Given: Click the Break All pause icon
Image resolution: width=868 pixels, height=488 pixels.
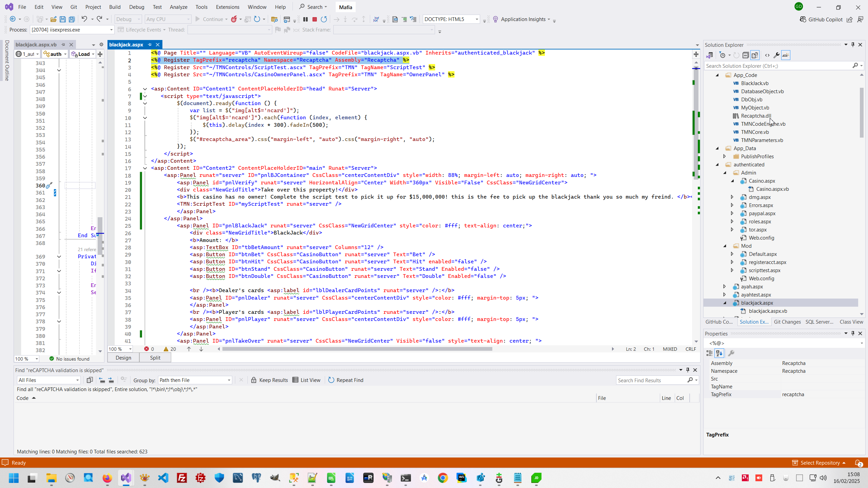Looking at the screenshot, I should point(305,19).
